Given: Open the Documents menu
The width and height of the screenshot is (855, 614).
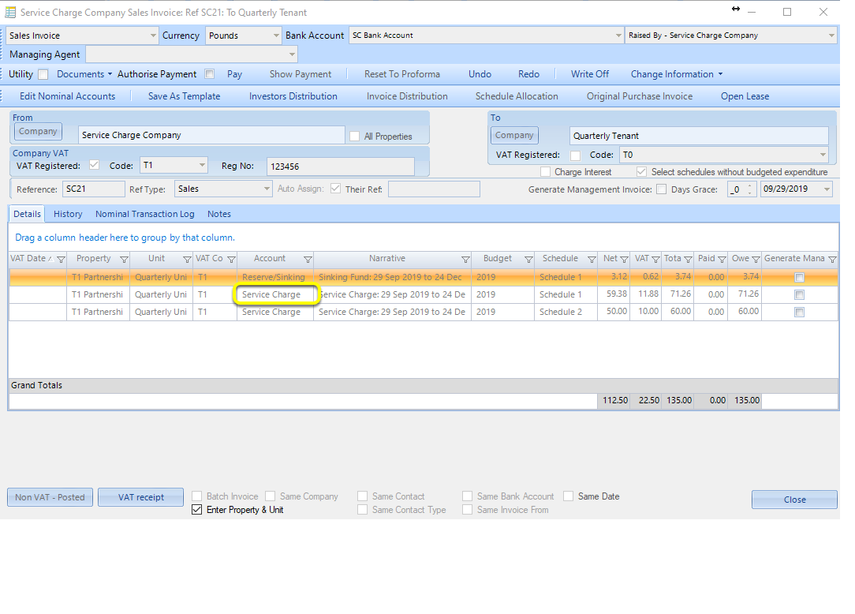Looking at the screenshot, I should pos(84,74).
